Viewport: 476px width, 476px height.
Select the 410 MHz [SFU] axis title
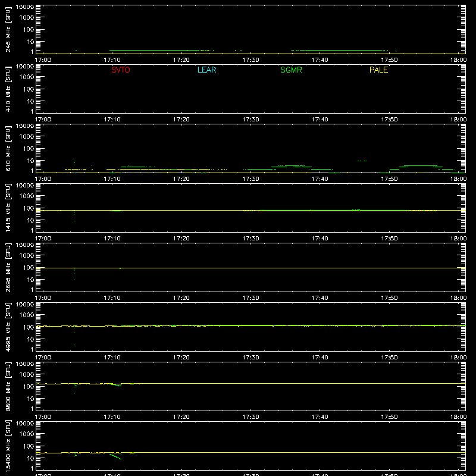point(8,89)
